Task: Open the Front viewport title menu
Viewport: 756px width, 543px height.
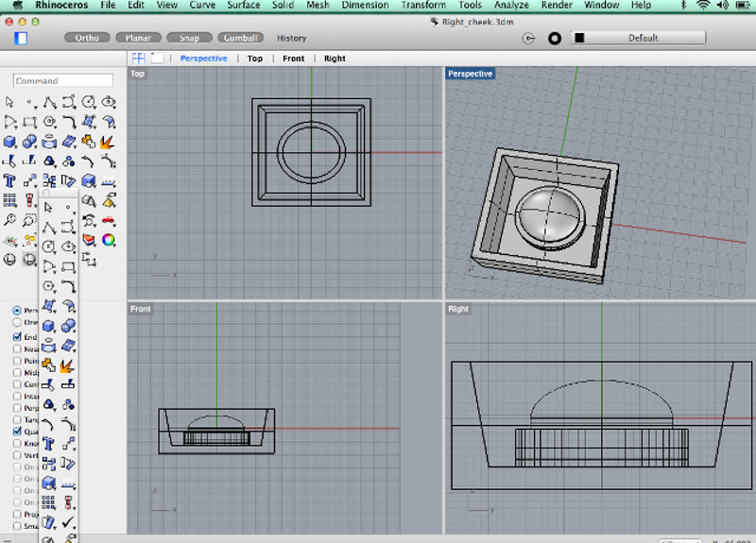Action: click(x=140, y=309)
